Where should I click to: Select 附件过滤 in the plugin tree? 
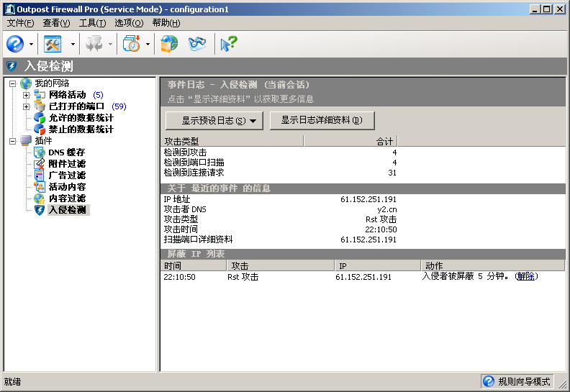tap(66, 164)
